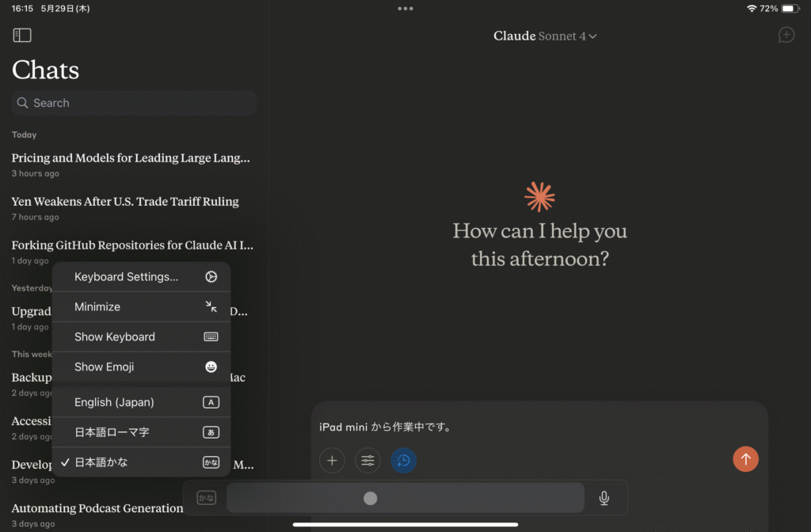The width and height of the screenshot is (811, 532).
Task: Click the '7 hours ago' timestamp
Action: (35, 217)
